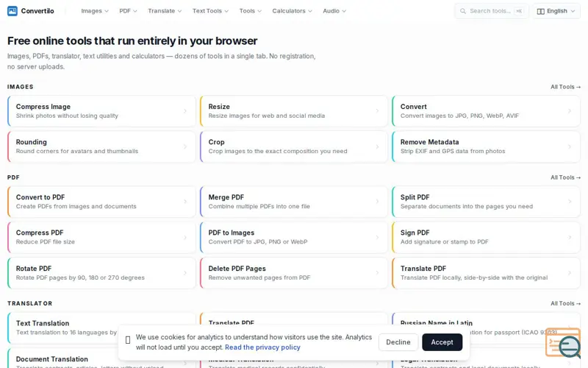The width and height of the screenshot is (588, 368).
Task: Click the arrow chevron on Sign PDF card
Action: pos(570,237)
